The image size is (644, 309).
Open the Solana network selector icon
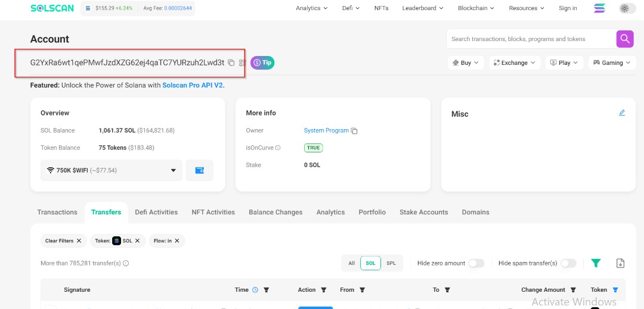(600, 8)
